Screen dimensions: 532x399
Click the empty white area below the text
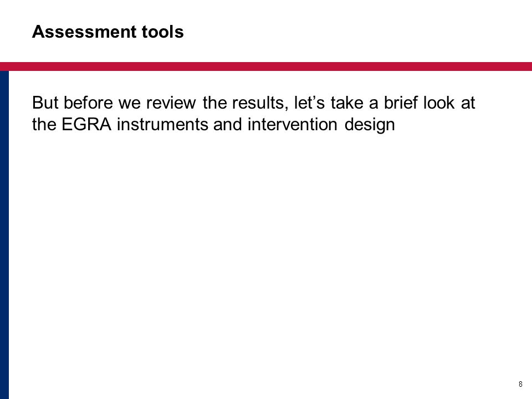pos(266,258)
